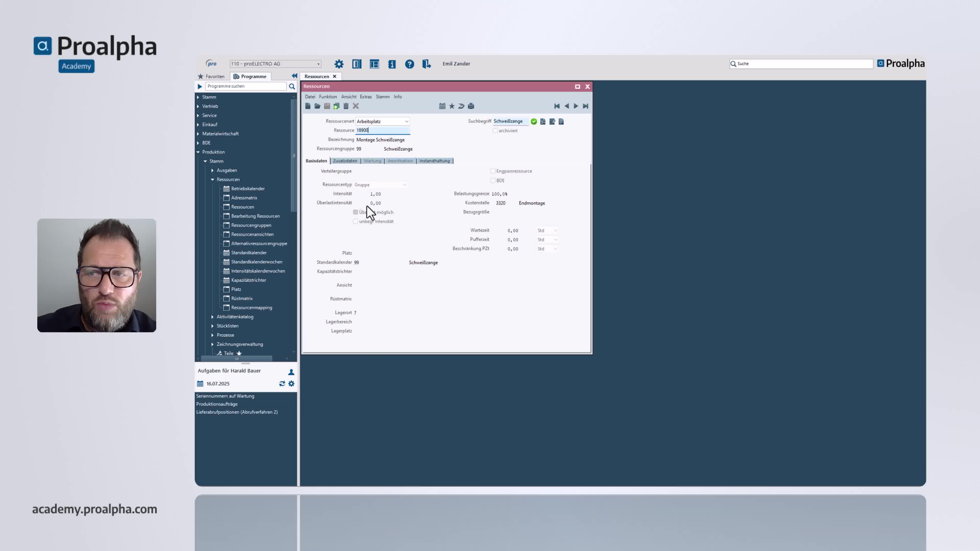
Task: Delete the record using the trash icon
Action: (346, 106)
